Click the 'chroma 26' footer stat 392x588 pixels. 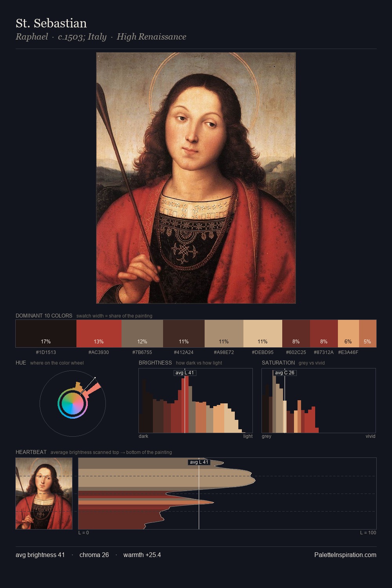[x=94, y=555]
